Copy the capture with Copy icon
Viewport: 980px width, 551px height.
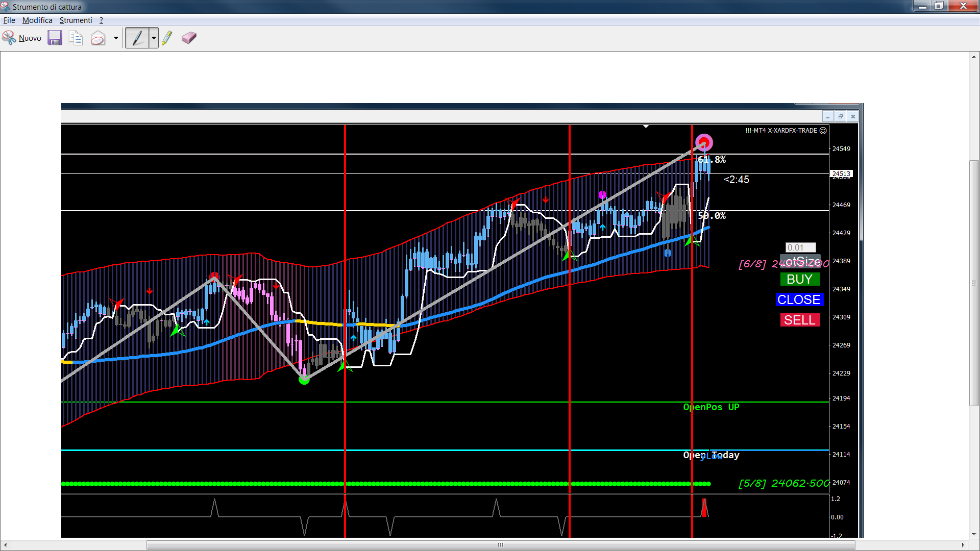click(x=76, y=38)
